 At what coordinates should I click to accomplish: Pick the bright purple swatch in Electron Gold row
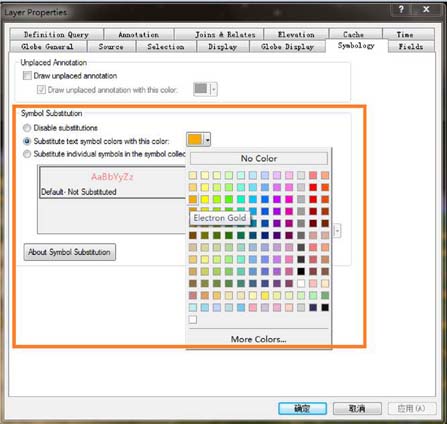[x=277, y=199]
